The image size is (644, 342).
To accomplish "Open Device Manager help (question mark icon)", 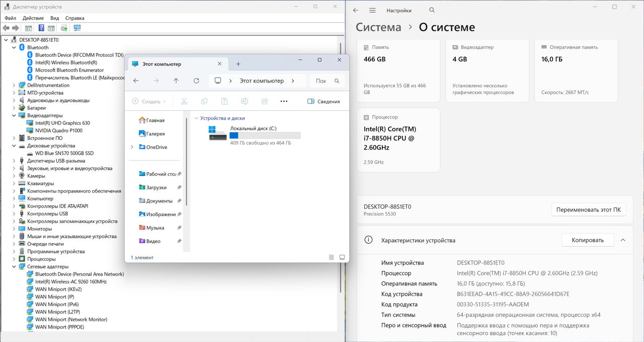I will [41, 28].
